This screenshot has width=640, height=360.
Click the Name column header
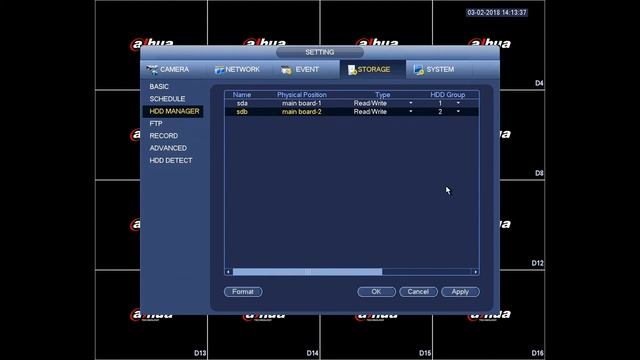coord(242,94)
